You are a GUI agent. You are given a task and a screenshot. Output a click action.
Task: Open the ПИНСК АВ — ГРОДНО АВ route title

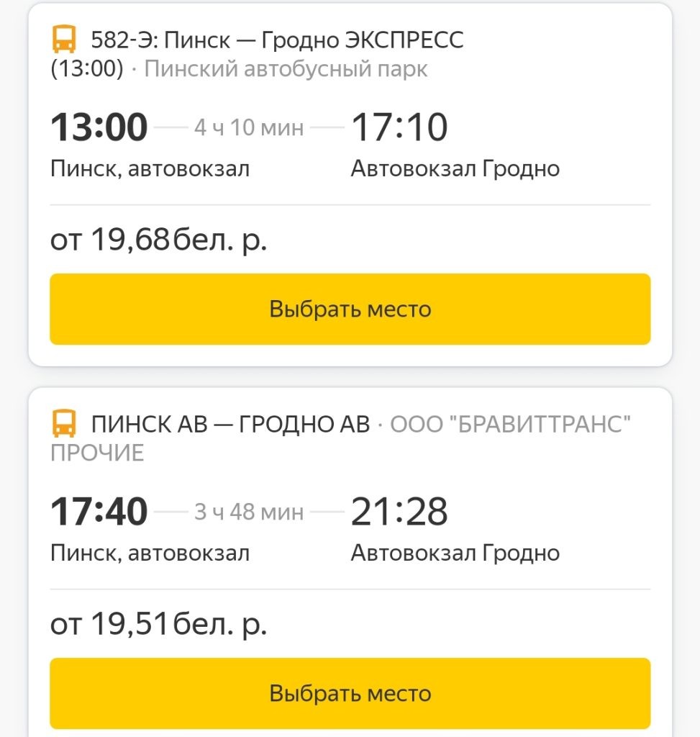click(x=230, y=425)
